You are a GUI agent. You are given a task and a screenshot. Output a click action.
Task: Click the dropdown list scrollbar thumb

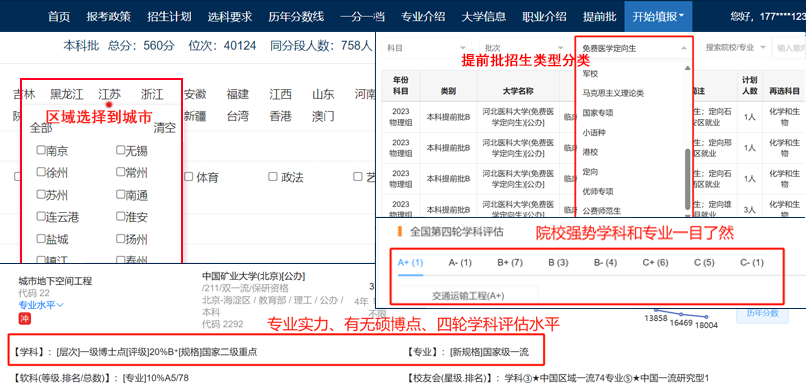[x=687, y=177]
